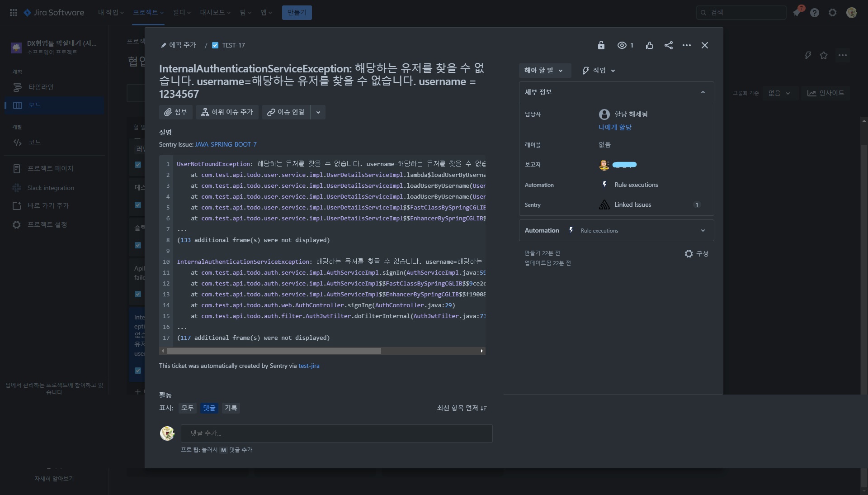The image size is (868, 495).
Task: Open 코드 in the sidebar
Action: pyautogui.click(x=54, y=143)
